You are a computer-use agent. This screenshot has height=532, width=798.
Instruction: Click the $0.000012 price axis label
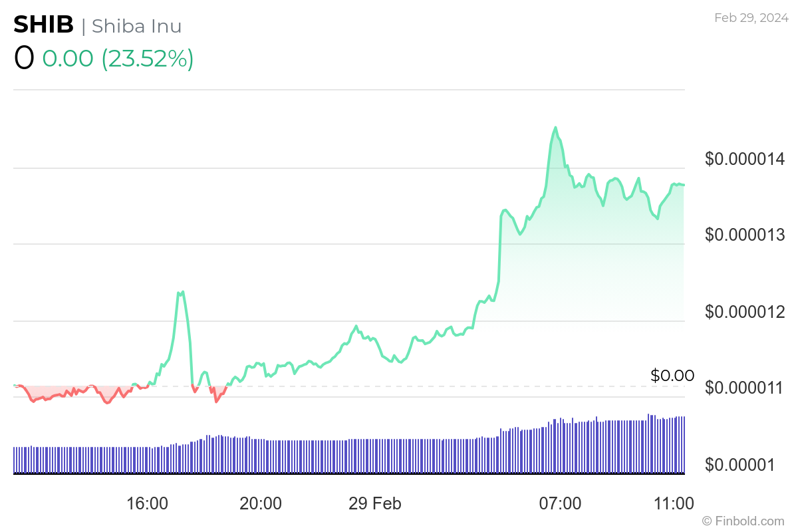pos(745,311)
